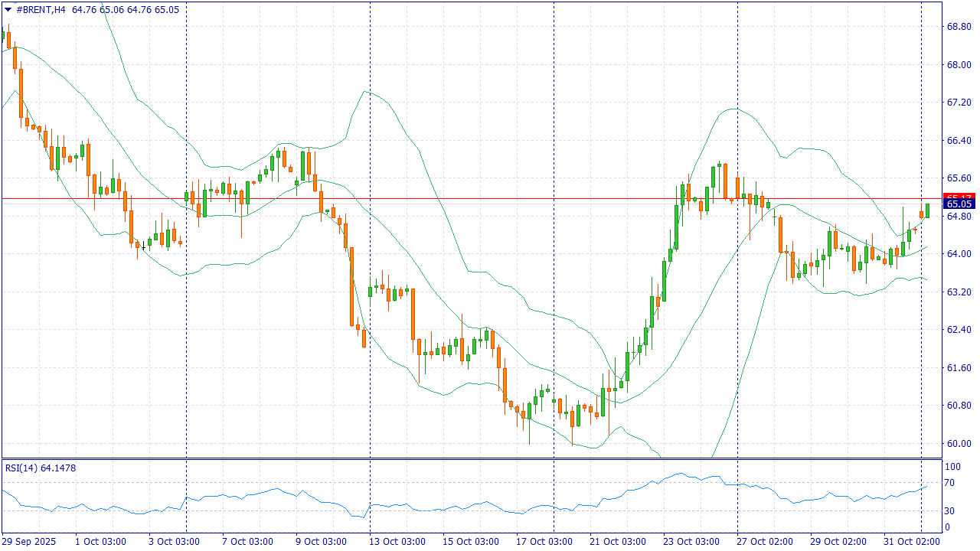Viewport: 980px width, 551px height.
Task: Click the 31 Oct 02:00 time label
Action: point(912,542)
